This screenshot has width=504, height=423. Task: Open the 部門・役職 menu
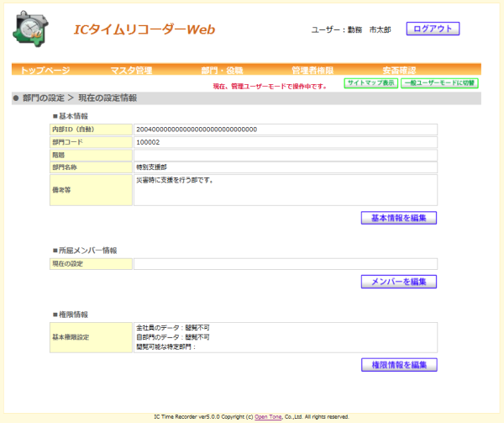pyautogui.click(x=222, y=70)
